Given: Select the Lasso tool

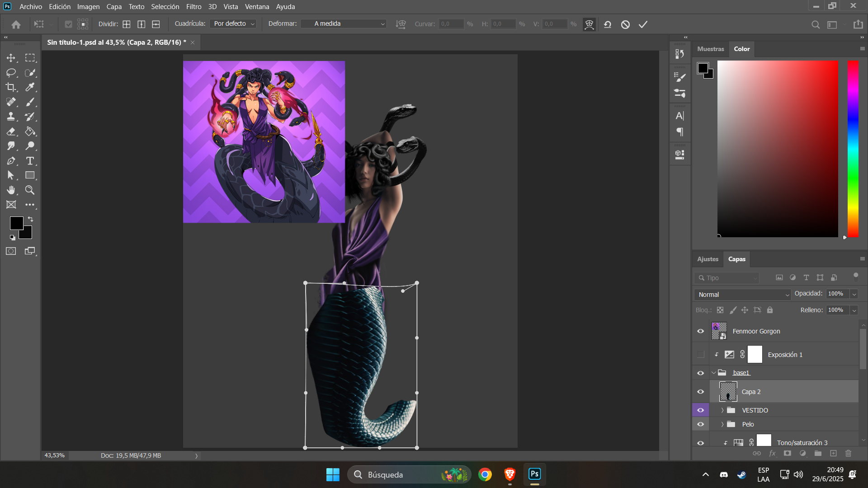Looking at the screenshot, I should click(11, 73).
